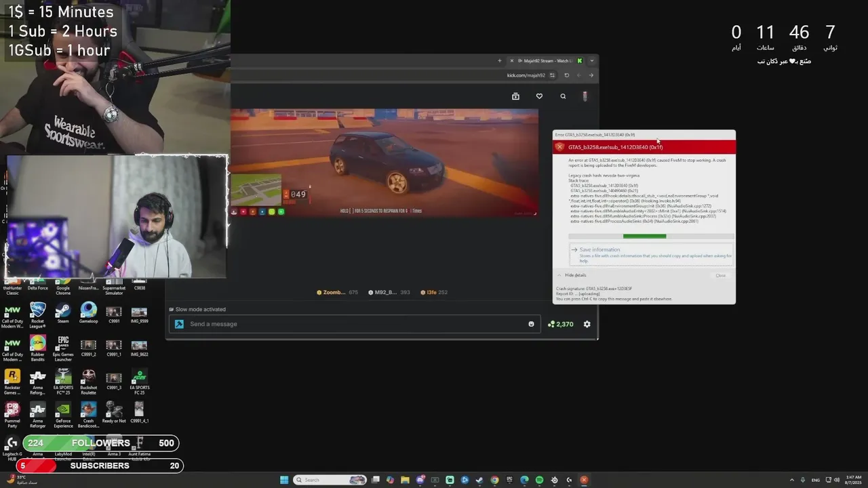Open the Epic Games Launcher shortcut
The height and width of the screenshot is (488, 868).
pyautogui.click(x=63, y=348)
